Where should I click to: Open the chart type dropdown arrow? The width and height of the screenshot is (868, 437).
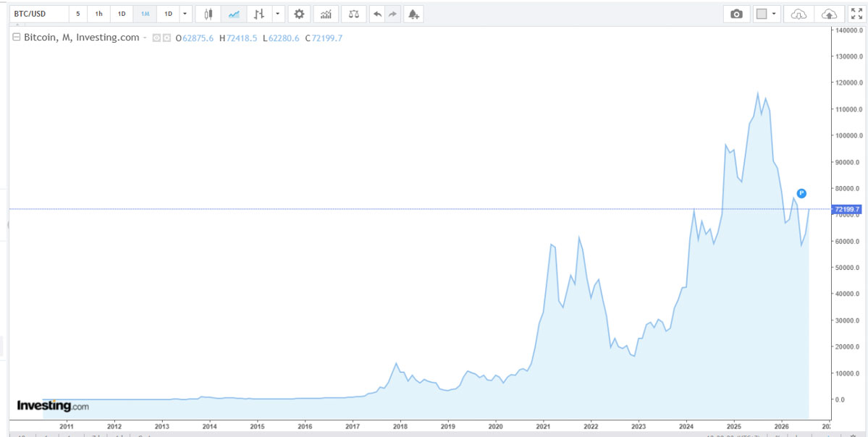277,14
